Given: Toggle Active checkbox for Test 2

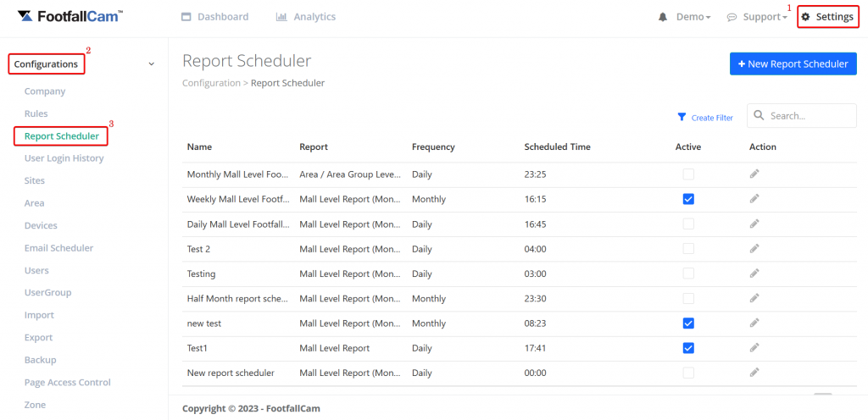Looking at the screenshot, I should (x=688, y=249).
